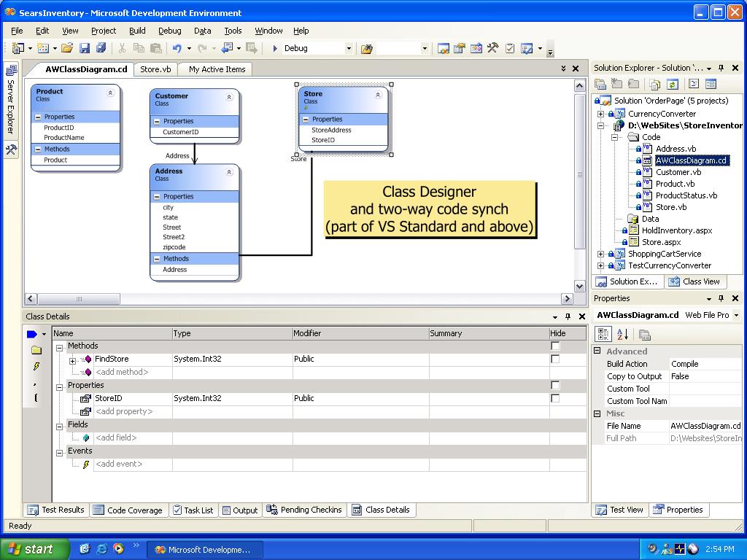Click the Cut scissors icon
The height and width of the screenshot is (560, 747).
122,48
